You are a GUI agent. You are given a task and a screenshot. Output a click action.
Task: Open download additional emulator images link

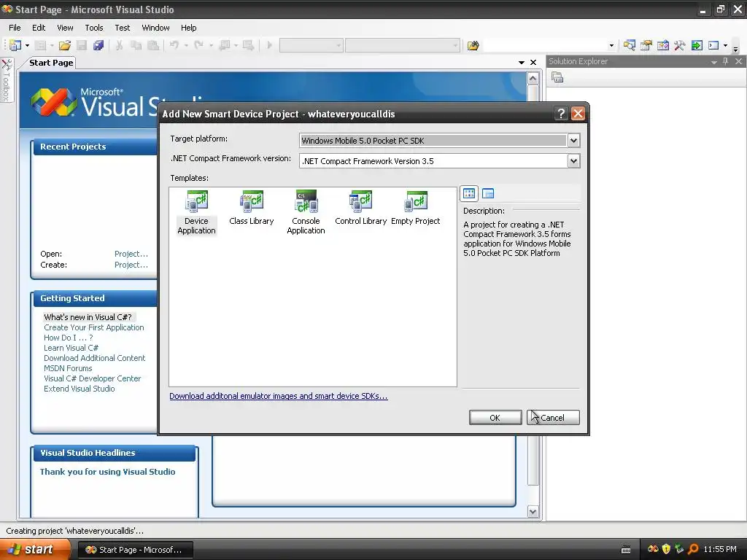pos(278,396)
